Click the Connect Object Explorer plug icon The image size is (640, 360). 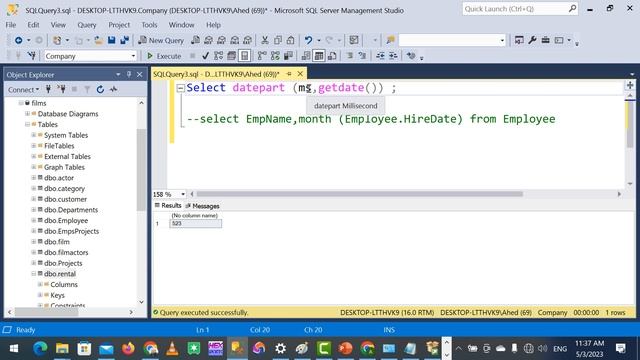[x=48, y=89]
